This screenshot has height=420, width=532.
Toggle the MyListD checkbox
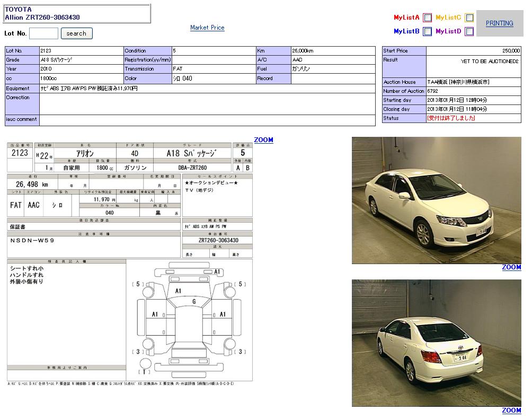click(x=469, y=31)
